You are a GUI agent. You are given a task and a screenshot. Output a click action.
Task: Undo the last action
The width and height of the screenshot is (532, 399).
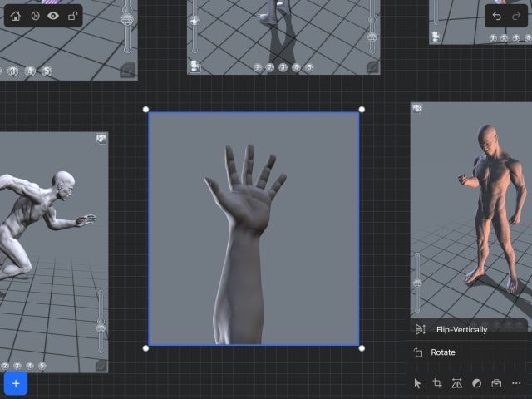497,16
